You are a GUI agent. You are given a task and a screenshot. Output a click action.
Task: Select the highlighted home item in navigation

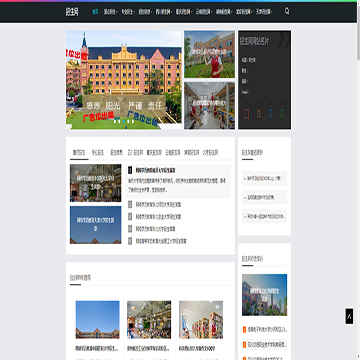[95, 12]
